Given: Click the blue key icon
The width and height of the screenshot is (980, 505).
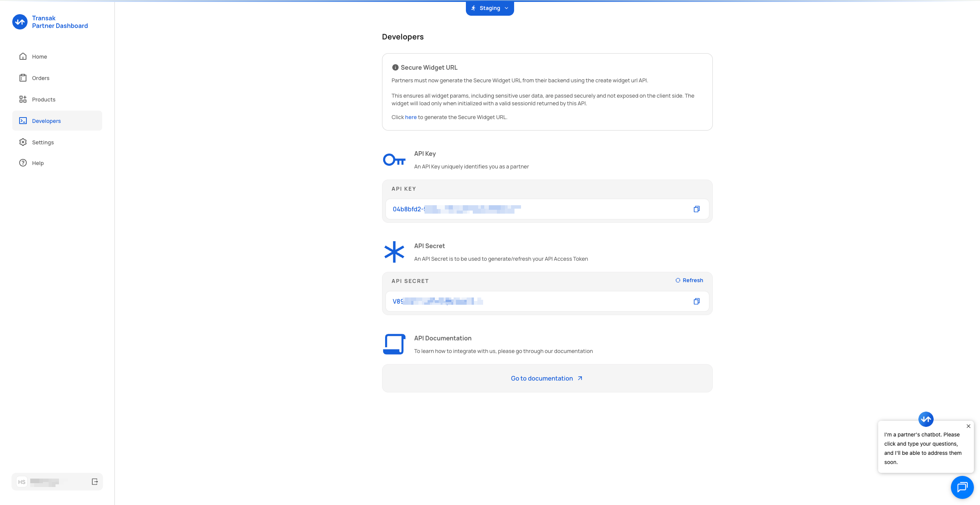Looking at the screenshot, I should [394, 160].
